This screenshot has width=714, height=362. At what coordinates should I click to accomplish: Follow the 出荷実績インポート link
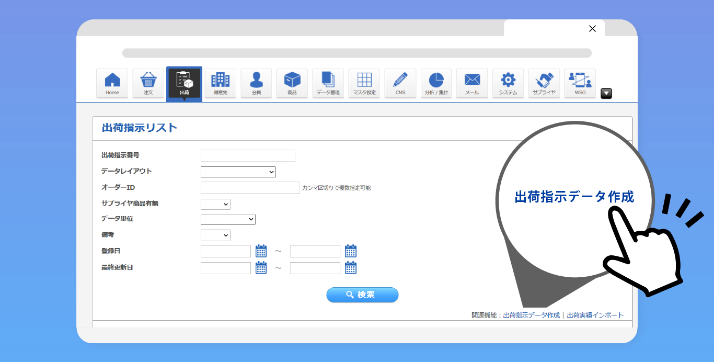tap(595, 315)
